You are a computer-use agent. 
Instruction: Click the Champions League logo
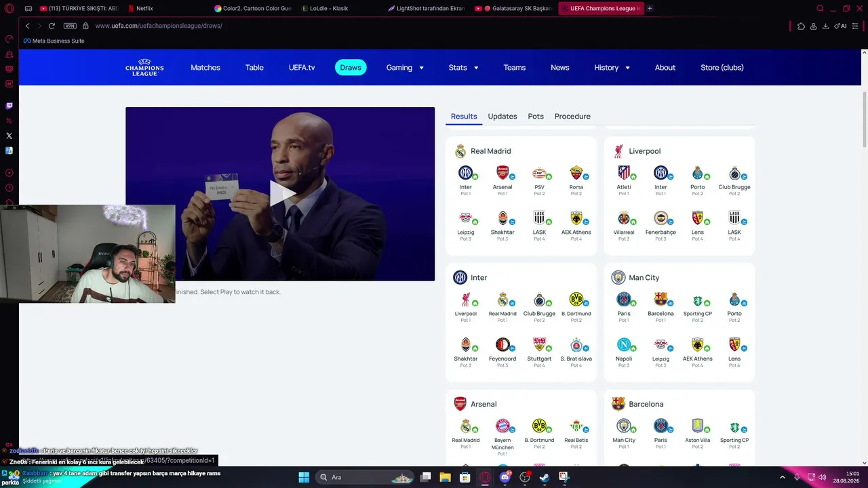(x=144, y=67)
